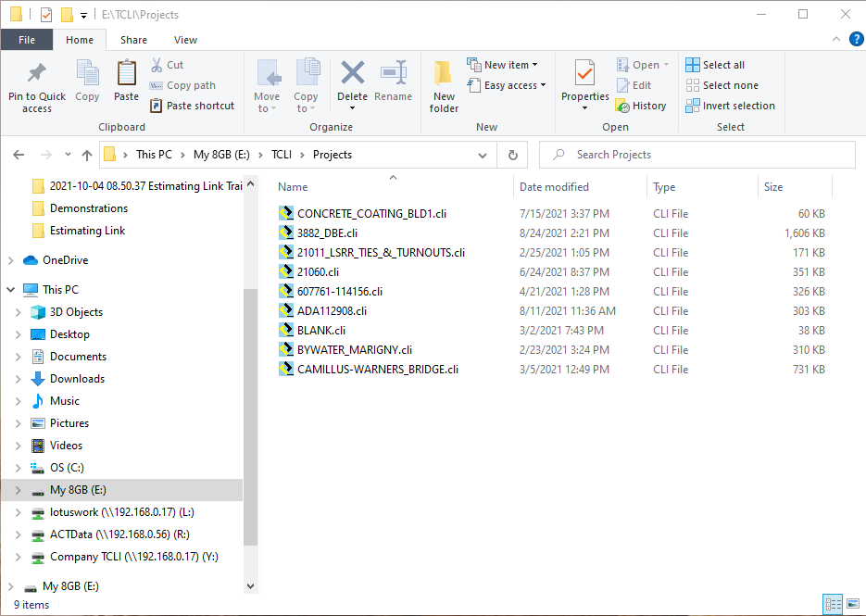Click Quick Access New folder icon in title bar
Screen dimensions: 866x616
click(x=67, y=15)
